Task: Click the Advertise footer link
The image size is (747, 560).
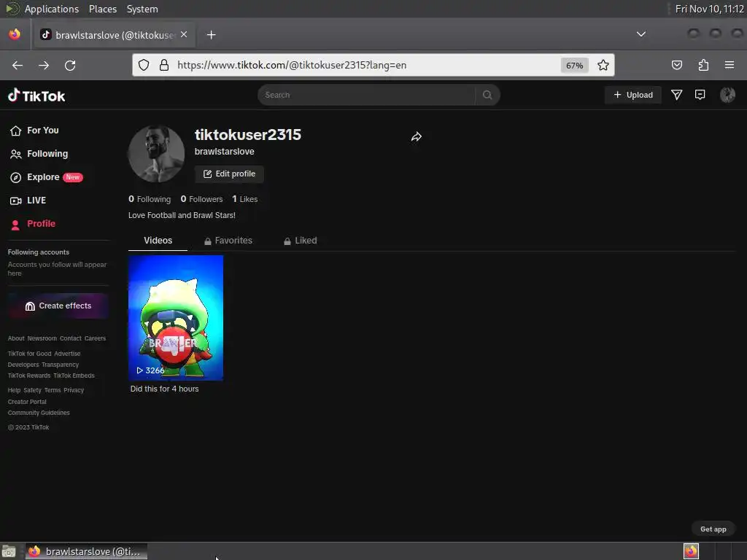Action: pos(67,354)
